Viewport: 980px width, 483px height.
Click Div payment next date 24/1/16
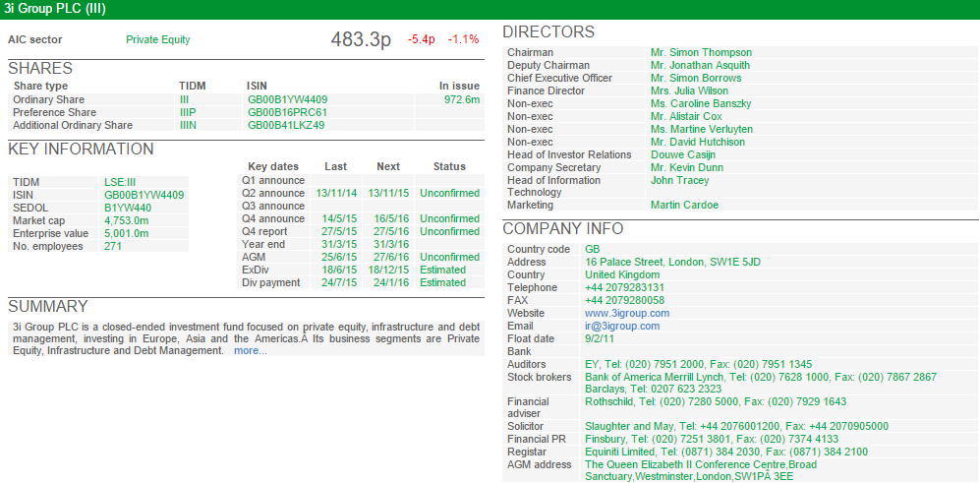point(391,282)
